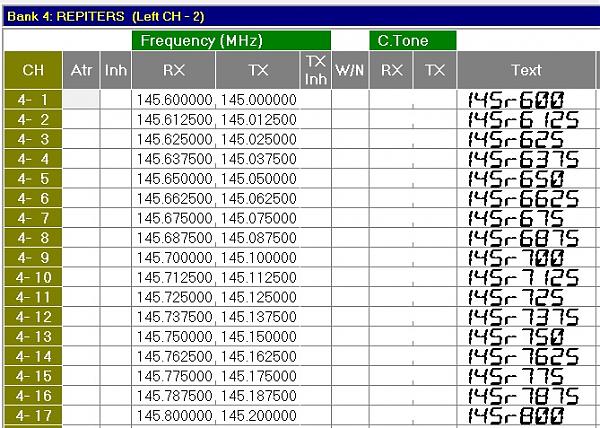Click RX frequency cell 145.700000
The width and height of the screenshot is (600, 428).
tap(174, 257)
